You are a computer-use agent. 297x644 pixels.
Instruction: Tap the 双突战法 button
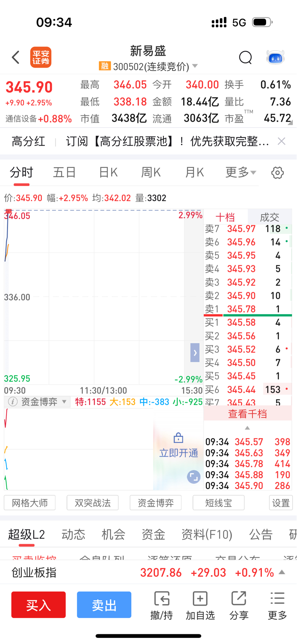click(x=93, y=503)
